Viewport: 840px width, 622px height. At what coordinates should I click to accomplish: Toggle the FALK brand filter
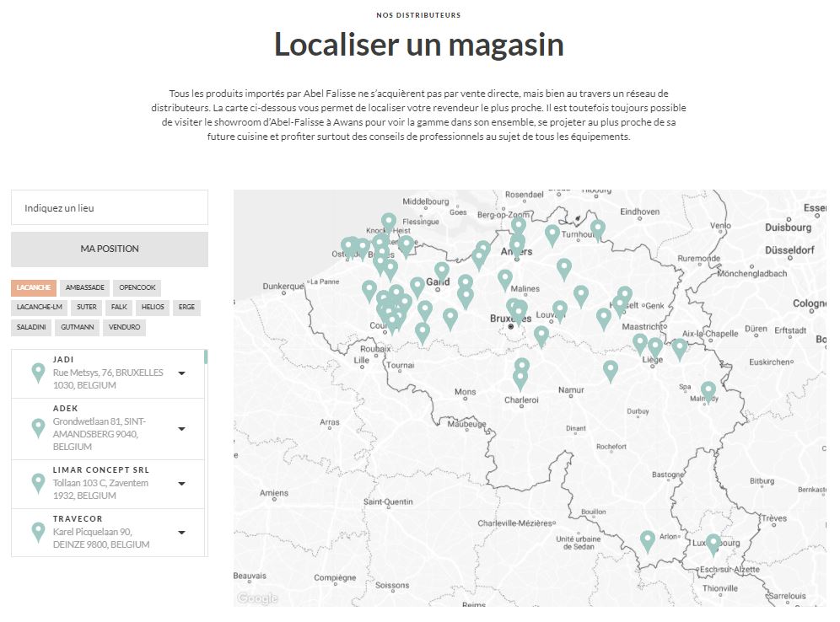[119, 308]
